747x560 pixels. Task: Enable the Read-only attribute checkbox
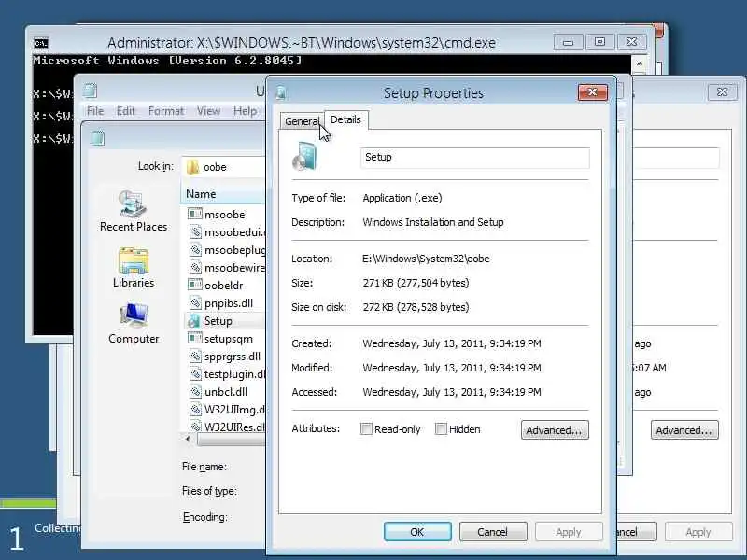pyautogui.click(x=366, y=429)
